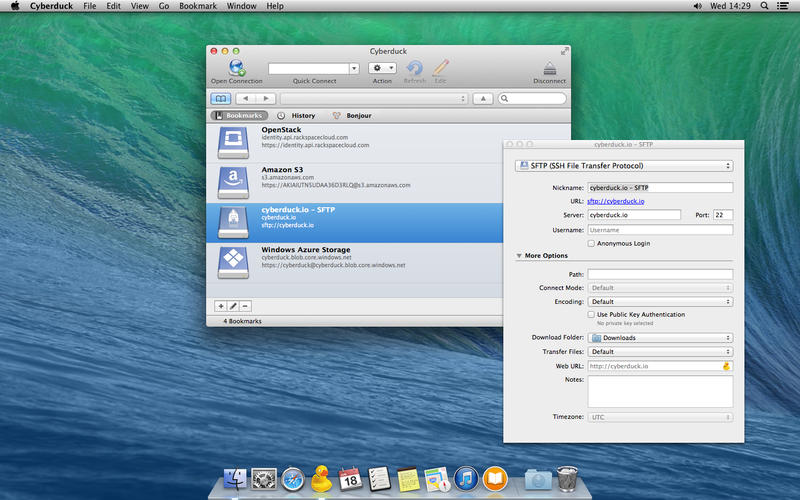
Task: Click the Open Connection toolbar icon
Action: [x=237, y=68]
